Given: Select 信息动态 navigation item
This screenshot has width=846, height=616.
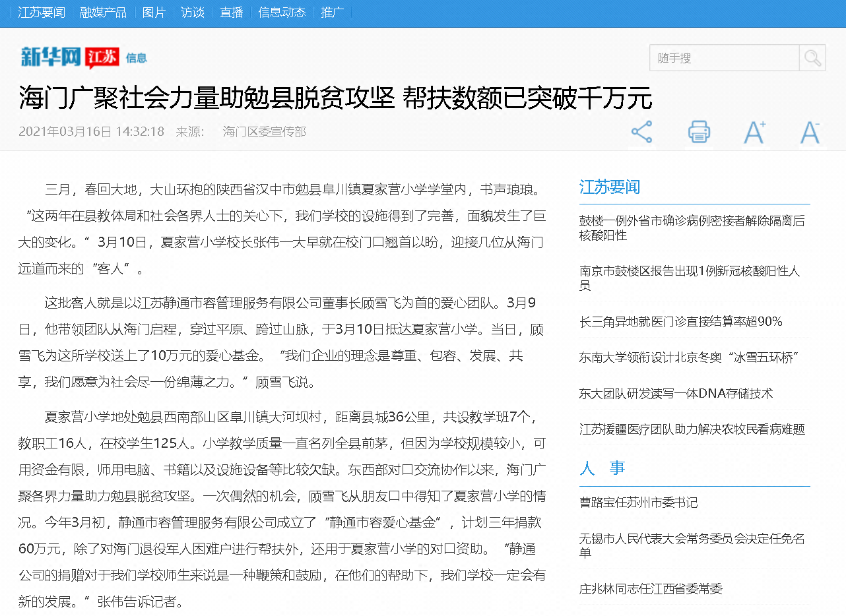Looking at the screenshot, I should [282, 13].
